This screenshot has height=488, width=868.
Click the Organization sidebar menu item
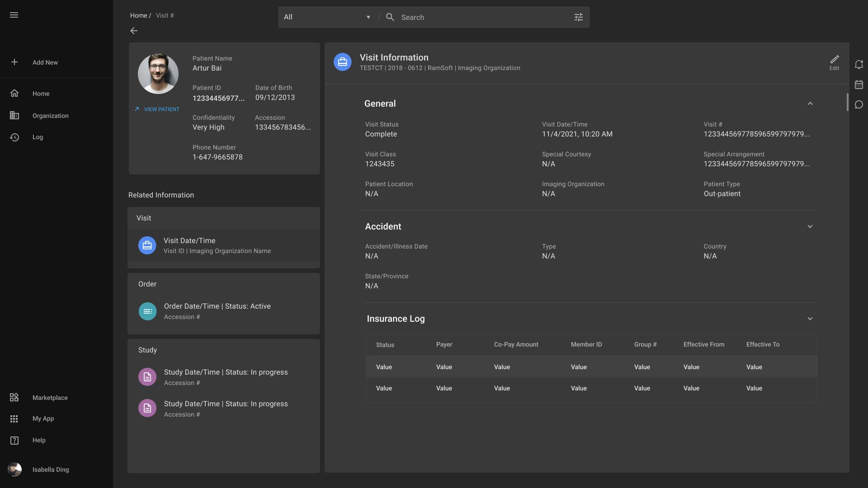(x=50, y=116)
